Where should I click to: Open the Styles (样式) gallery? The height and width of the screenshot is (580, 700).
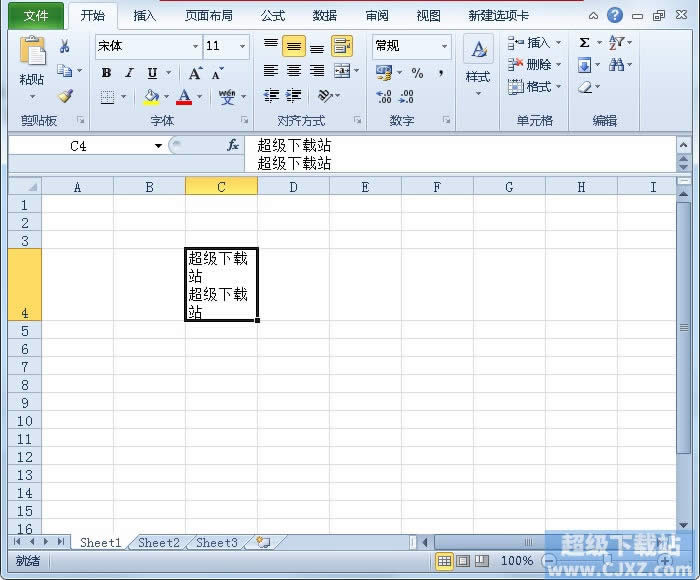tap(478, 65)
